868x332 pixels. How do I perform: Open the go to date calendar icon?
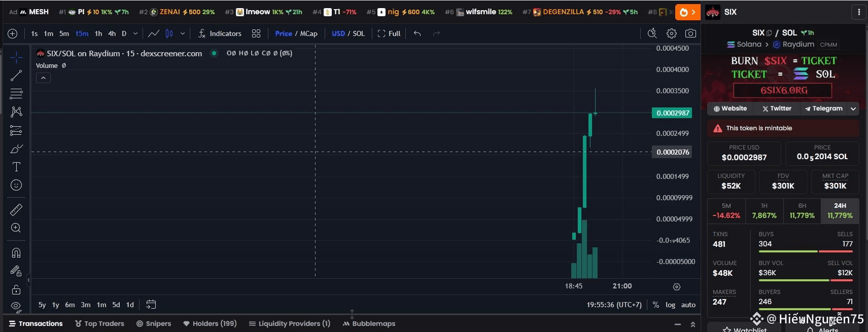pos(151,305)
